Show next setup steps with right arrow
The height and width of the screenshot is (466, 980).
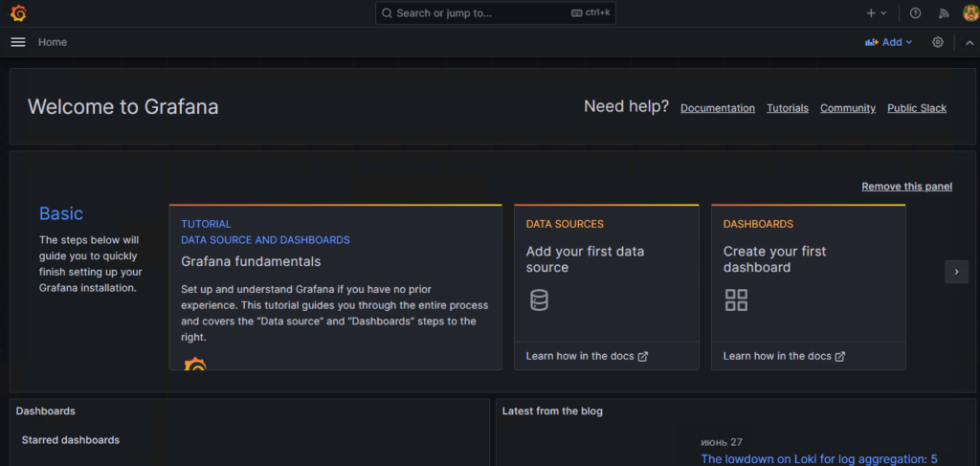coord(956,272)
